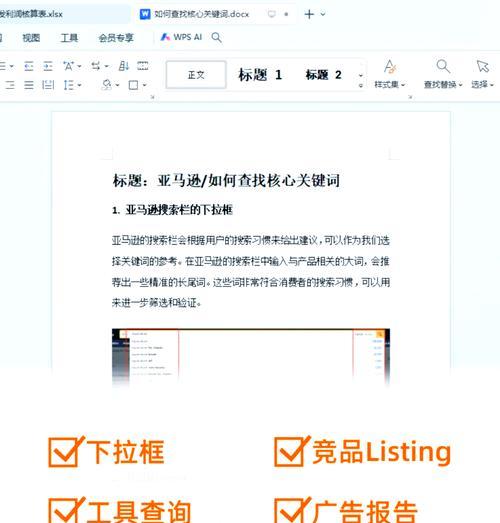Expand the shading color dropdown arrow
The image size is (500, 523).
click(x=117, y=85)
